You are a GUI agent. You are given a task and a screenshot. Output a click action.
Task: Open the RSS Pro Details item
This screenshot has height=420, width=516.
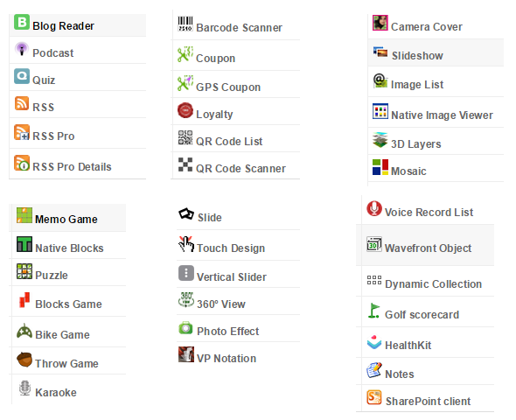[78, 164]
